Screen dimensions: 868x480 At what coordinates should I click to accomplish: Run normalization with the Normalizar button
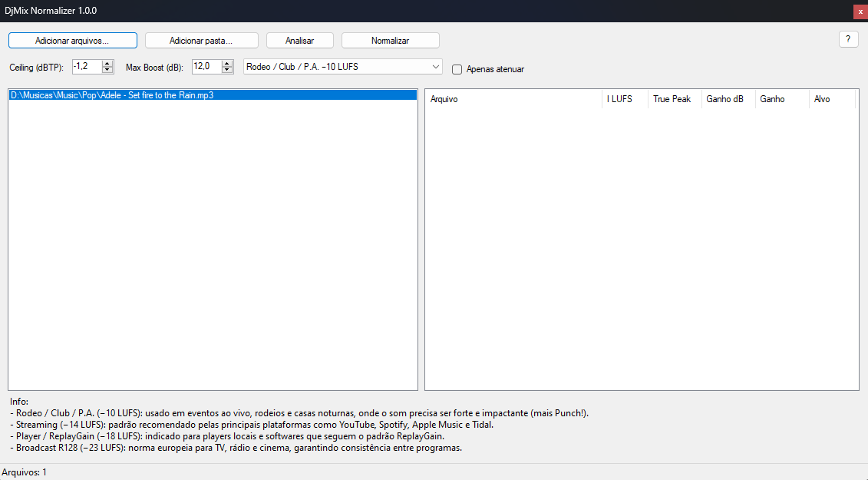coord(390,40)
